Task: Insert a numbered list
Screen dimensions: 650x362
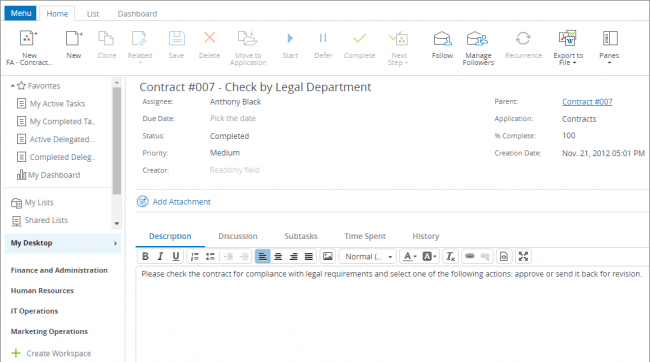Action: [195, 257]
